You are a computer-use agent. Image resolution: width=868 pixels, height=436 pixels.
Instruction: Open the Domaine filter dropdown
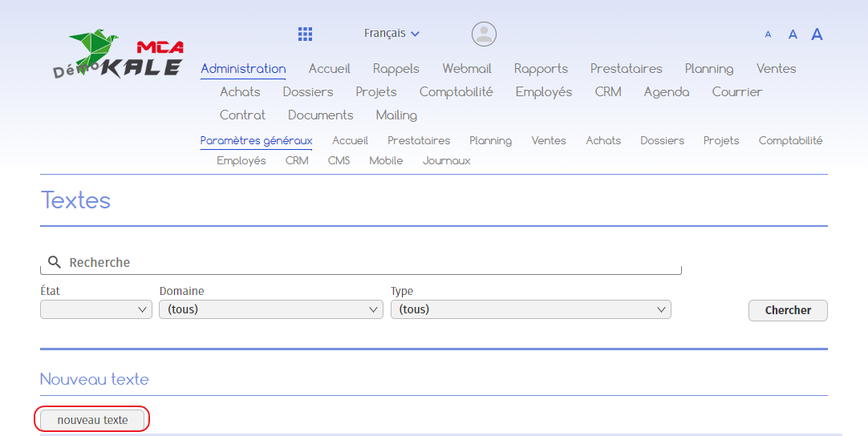tap(271, 309)
